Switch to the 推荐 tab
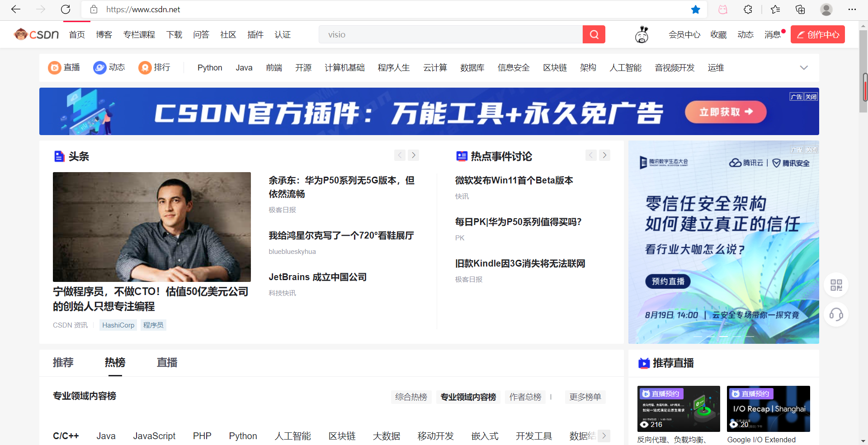The height and width of the screenshot is (445, 868). pos(63,362)
